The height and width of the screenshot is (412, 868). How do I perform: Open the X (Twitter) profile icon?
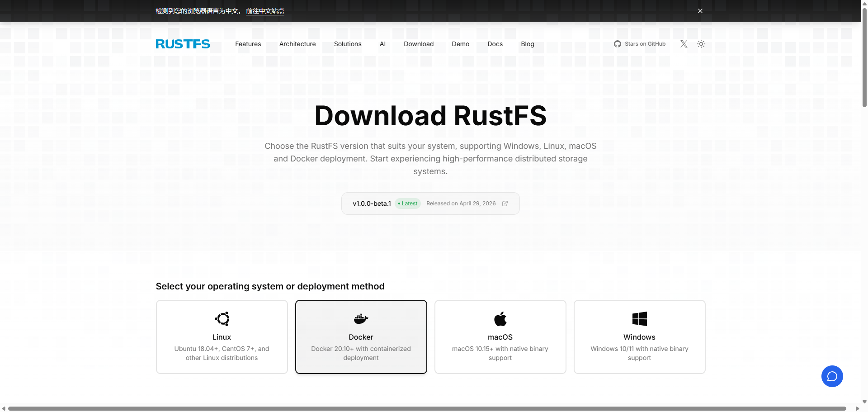pyautogui.click(x=684, y=44)
